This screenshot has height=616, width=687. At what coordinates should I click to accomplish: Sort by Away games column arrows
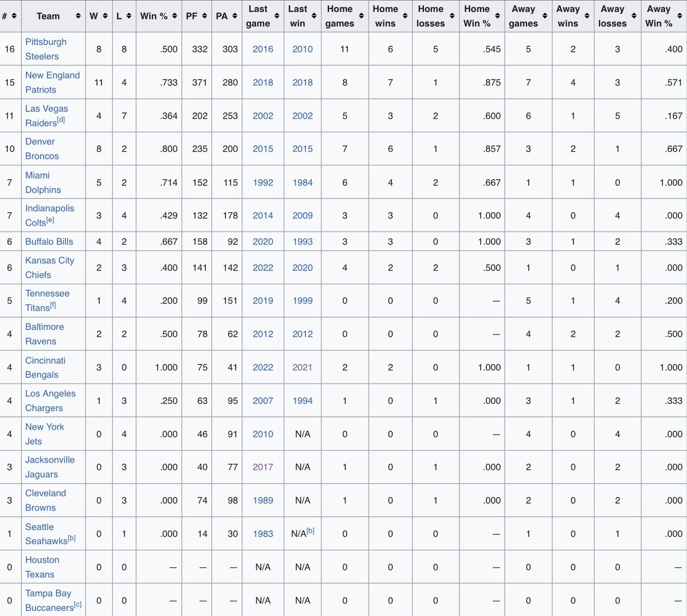click(544, 16)
